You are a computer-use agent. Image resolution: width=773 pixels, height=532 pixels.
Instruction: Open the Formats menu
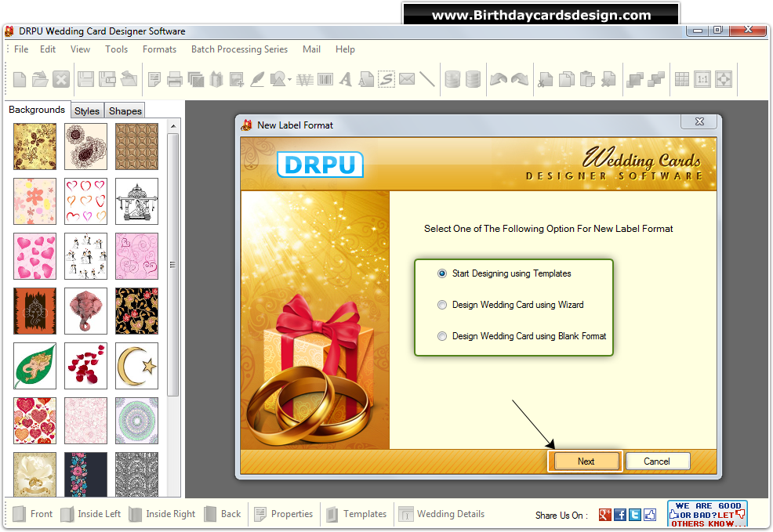160,49
